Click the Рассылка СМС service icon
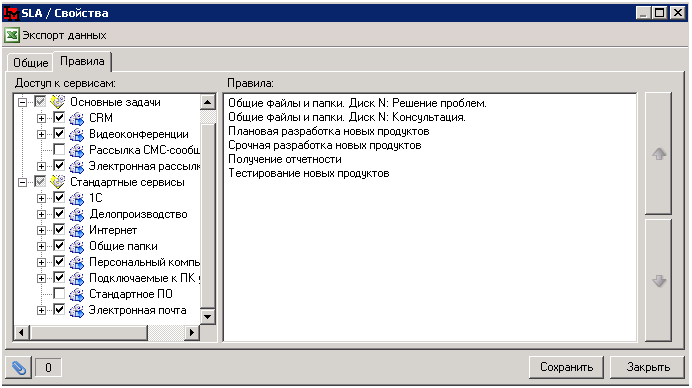 point(76,150)
